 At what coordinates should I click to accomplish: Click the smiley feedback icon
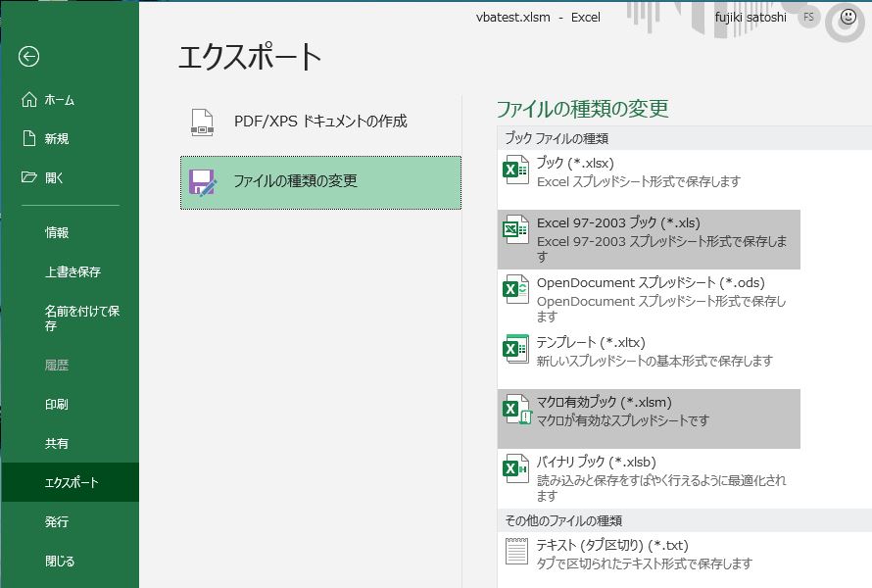pyautogui.click(x=848, y=18)
